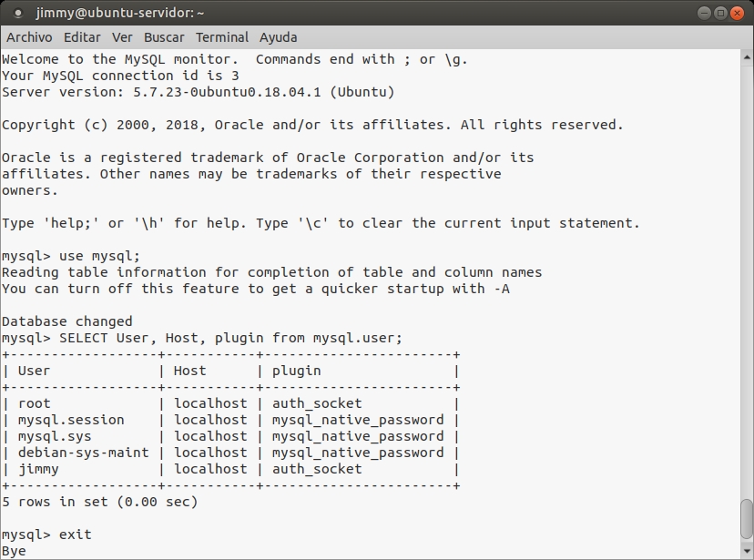This screenshot has height=560, width=754.
Task: Open the Buscar menu
Action: (x=164, y=37)
